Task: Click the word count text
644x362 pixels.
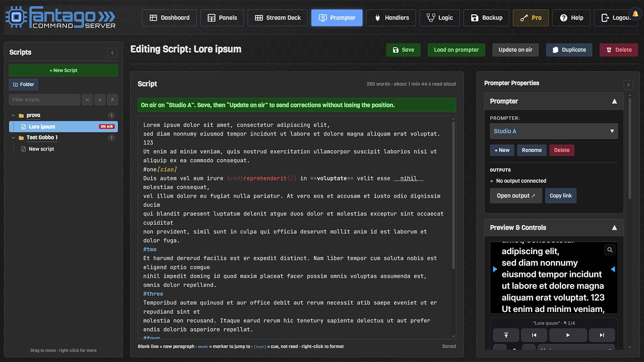Action: (411, 84)
